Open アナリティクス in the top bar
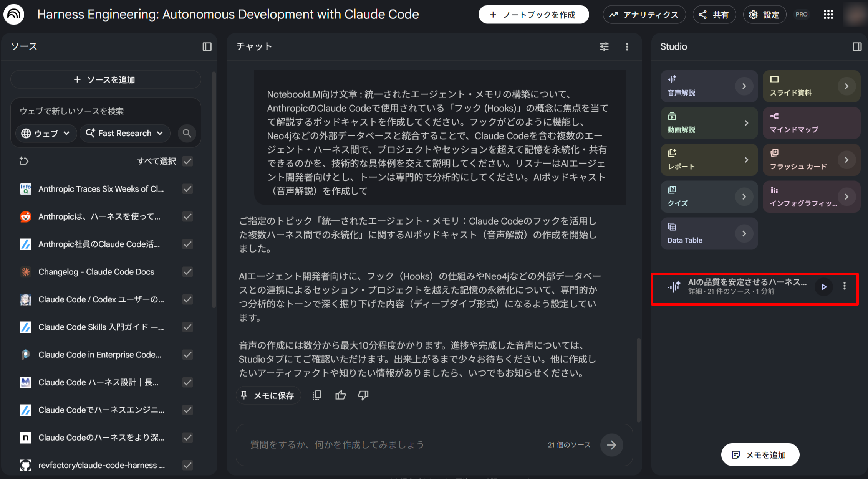Image resolution: width=868 pixels, height=479 pixels. pyautogui.click(x=644, y=15)
